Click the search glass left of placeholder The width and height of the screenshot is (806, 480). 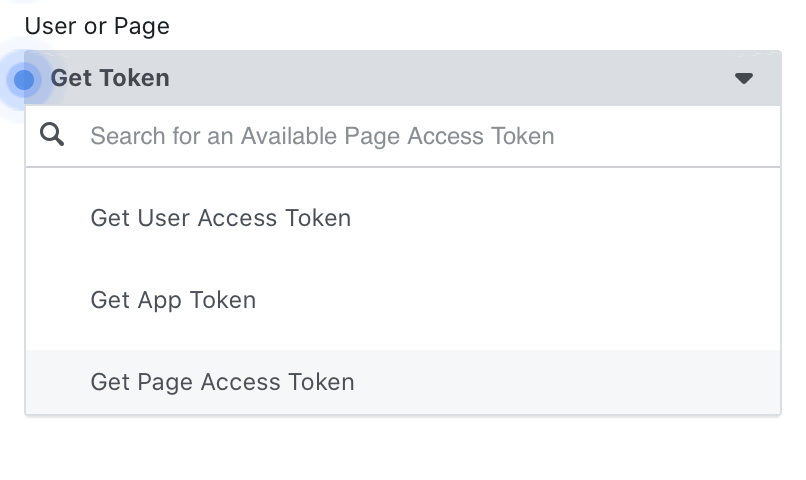[52, 135]
